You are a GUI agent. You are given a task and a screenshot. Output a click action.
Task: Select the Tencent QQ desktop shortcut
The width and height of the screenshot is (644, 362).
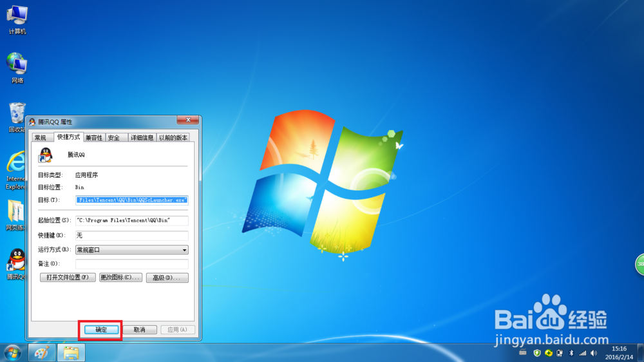(17, 264)
